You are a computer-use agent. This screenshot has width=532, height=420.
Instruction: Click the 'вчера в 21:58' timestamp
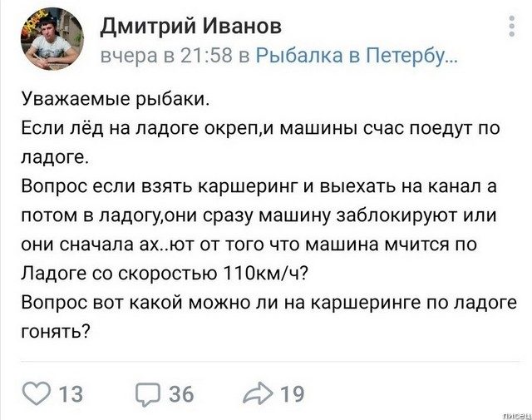165,56
